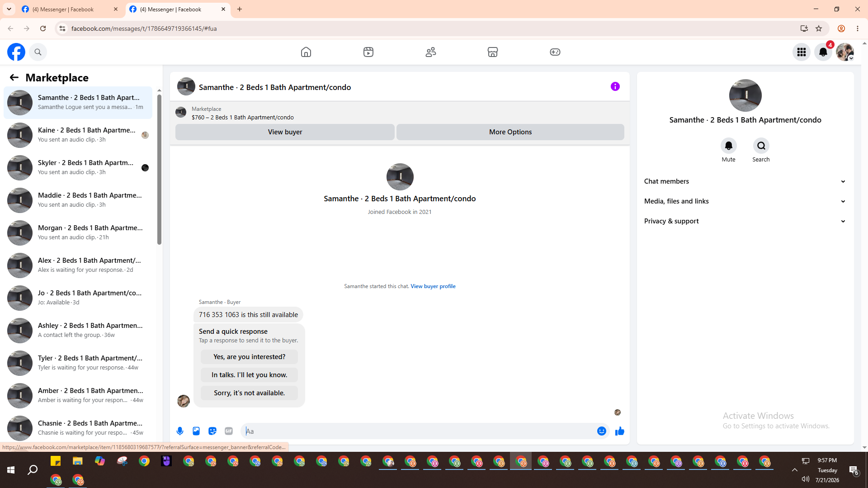Open the Maddie conversation
The width and height of the screenshot is (868, 488).
pyautogui.click(x=78, y=200)
